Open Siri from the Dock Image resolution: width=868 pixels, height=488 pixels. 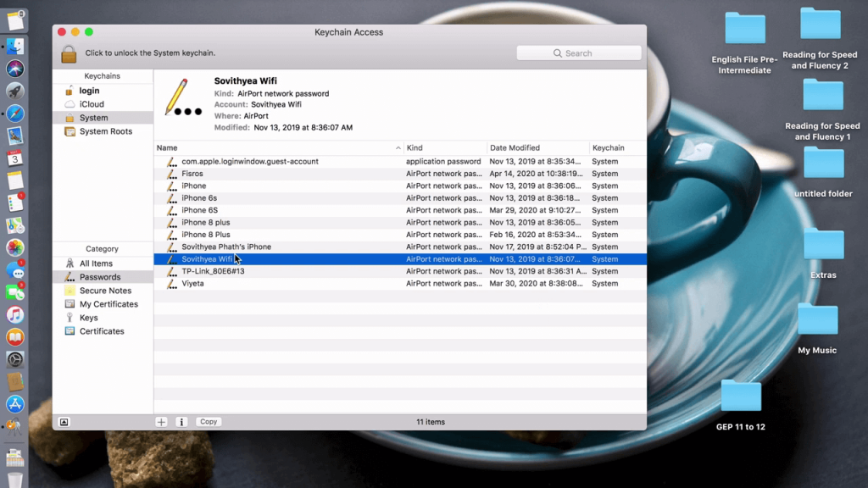(x=15, y=69)
